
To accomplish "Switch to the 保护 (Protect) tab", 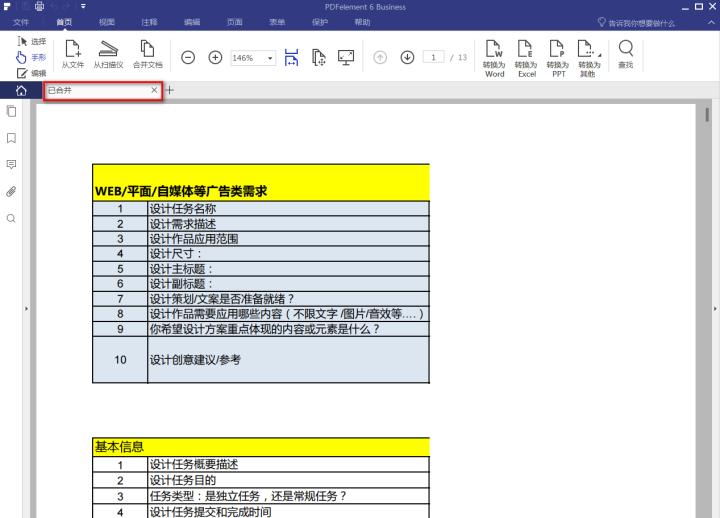I will pos(320,22).
